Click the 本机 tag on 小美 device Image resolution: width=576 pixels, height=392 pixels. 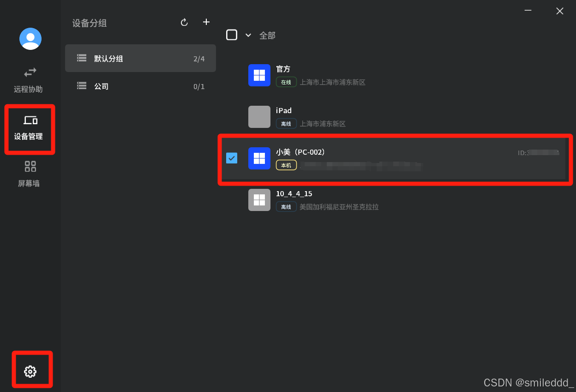point(286,165)
